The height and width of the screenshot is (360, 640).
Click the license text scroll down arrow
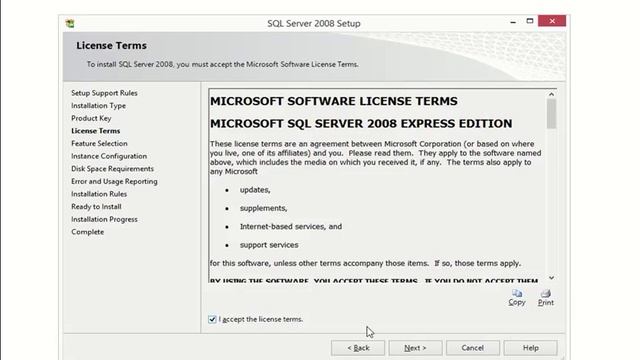coord(551,278)
